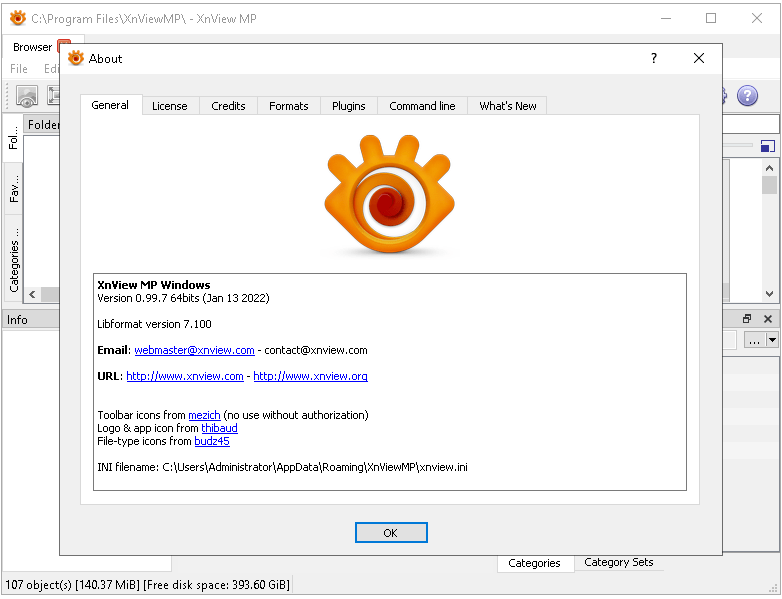This screenshot has height=599, width=782.
Task: Open the http://www.xnview.org link
Action: [x=311, y=376]
